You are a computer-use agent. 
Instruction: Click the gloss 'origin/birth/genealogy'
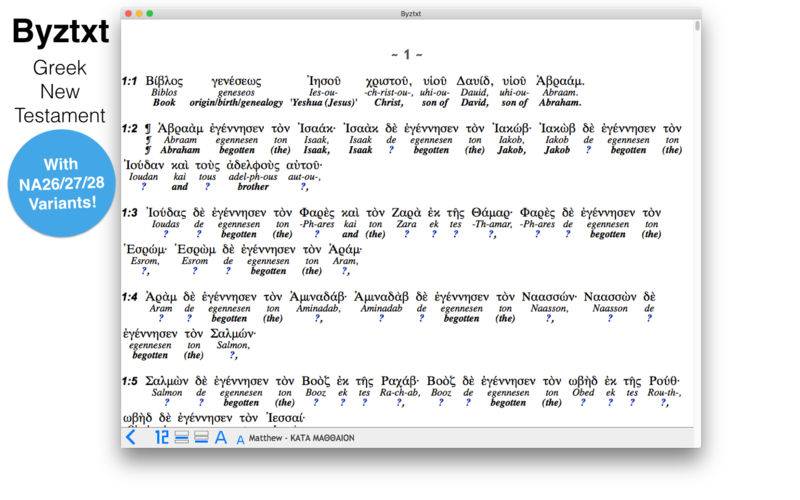[x=236, y=103]
